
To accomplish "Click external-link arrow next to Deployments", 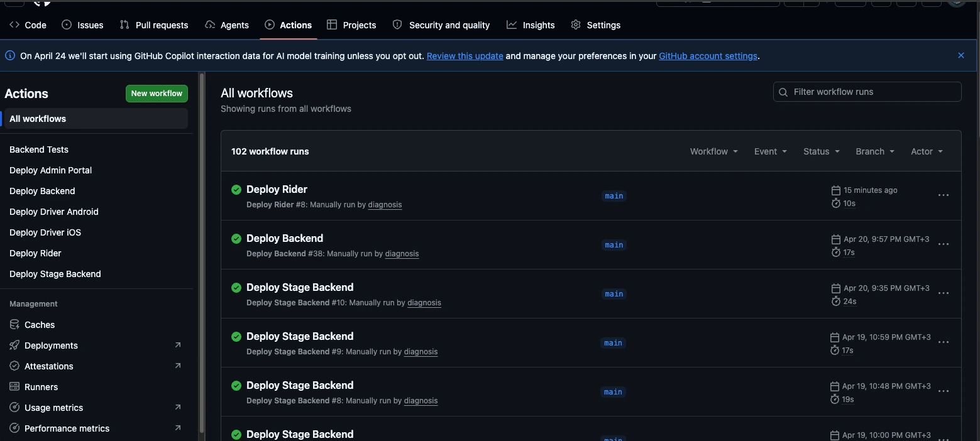I will tap(177, 345).
